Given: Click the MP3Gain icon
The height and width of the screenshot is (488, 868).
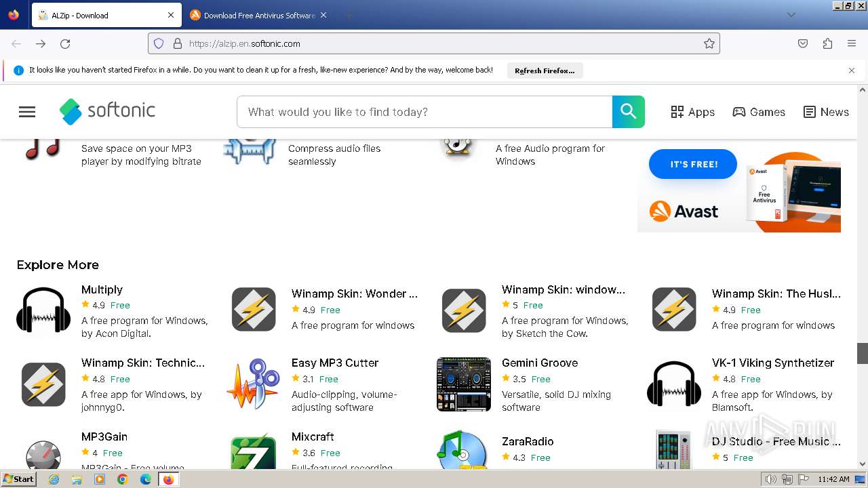Looking at the screenshot, I should coord(43,453).
